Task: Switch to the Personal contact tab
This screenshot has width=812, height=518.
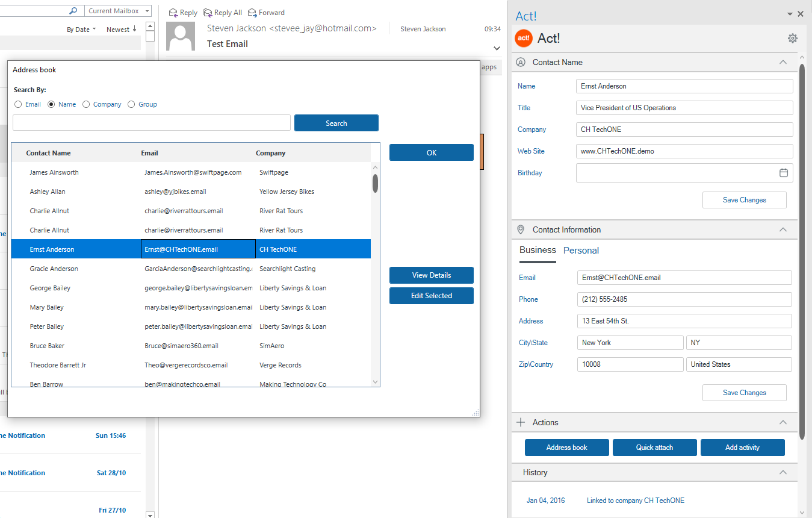Action: tap(581, 250)
